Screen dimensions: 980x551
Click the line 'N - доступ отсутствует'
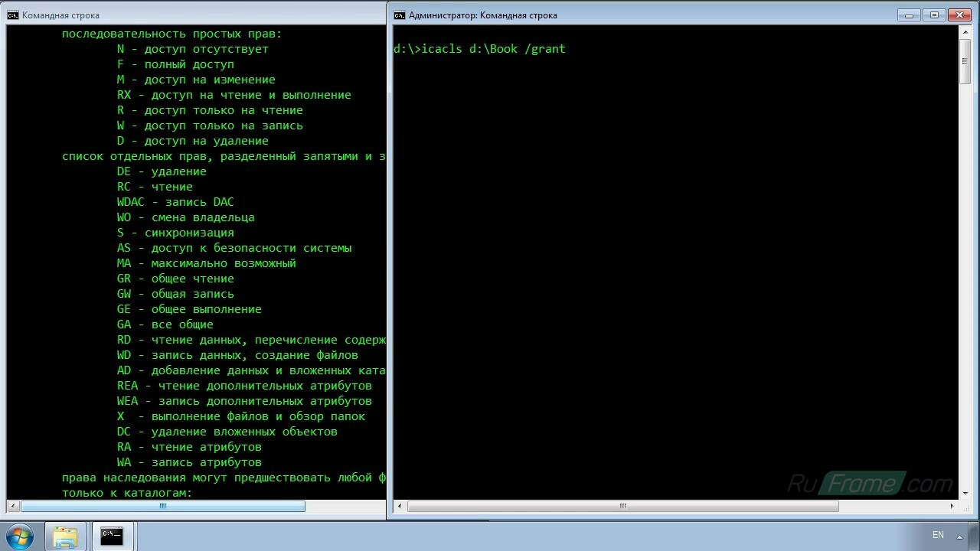193,49
